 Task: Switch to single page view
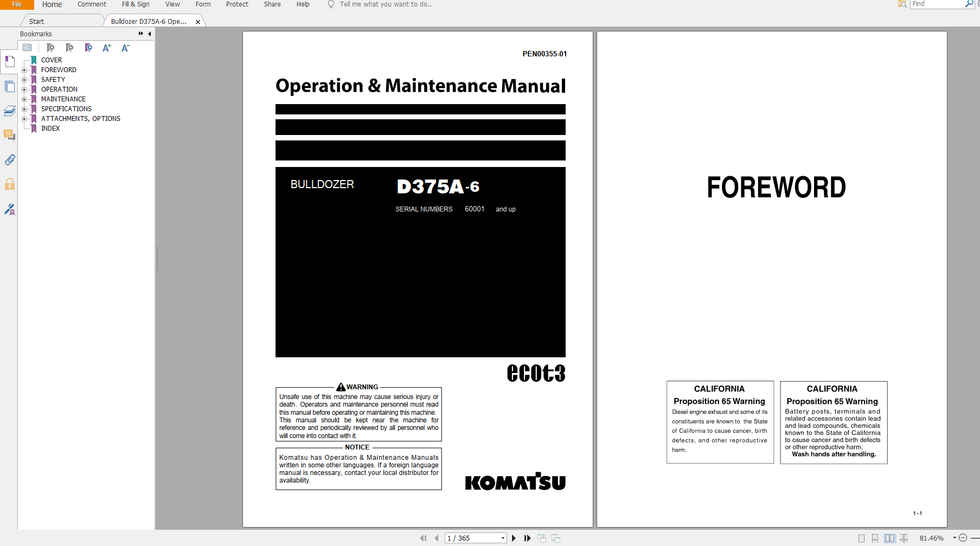coord(862,538)
